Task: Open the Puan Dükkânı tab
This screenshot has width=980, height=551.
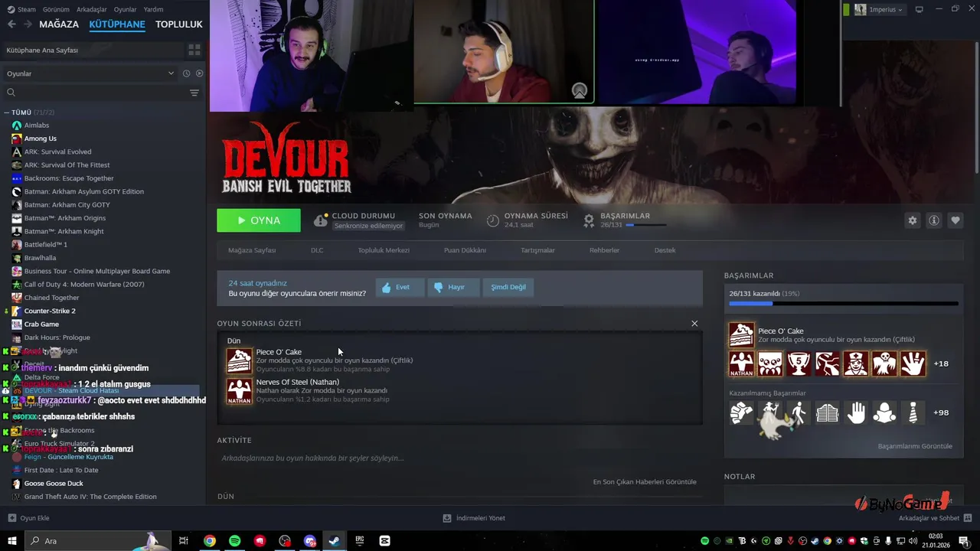Action: (465, 250)
